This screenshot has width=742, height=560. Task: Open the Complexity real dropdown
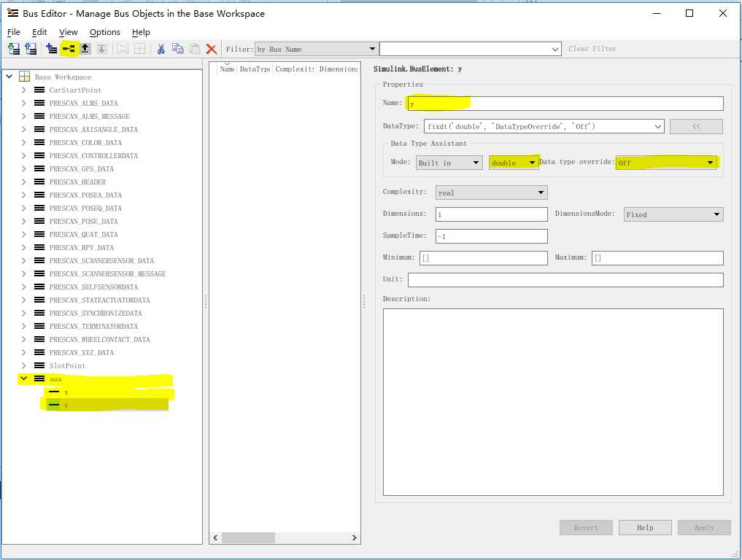(x=491, y=192)
